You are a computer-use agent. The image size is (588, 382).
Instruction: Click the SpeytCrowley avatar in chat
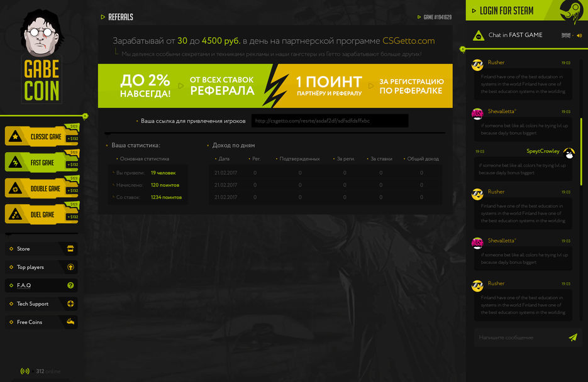tap(569, 153)
